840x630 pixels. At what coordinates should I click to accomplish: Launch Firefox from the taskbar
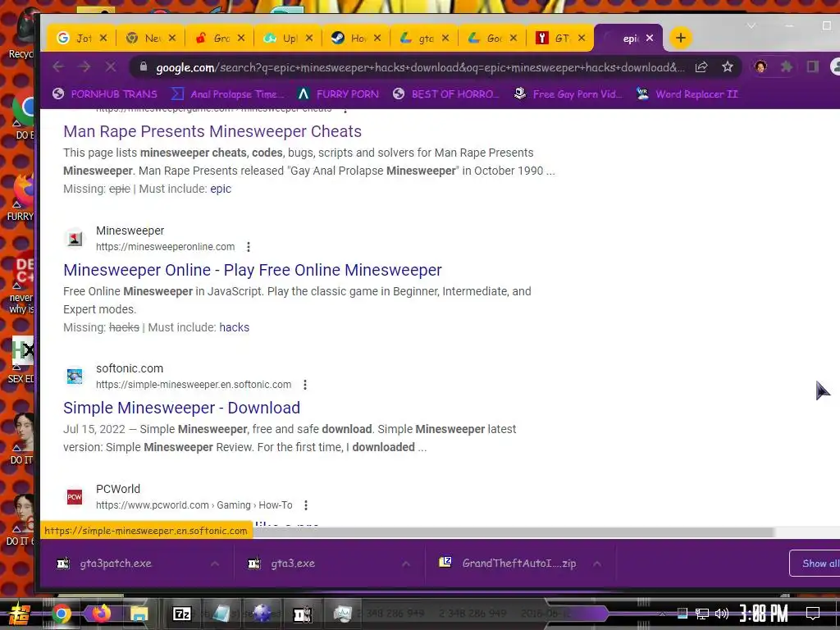coord(101,613)
